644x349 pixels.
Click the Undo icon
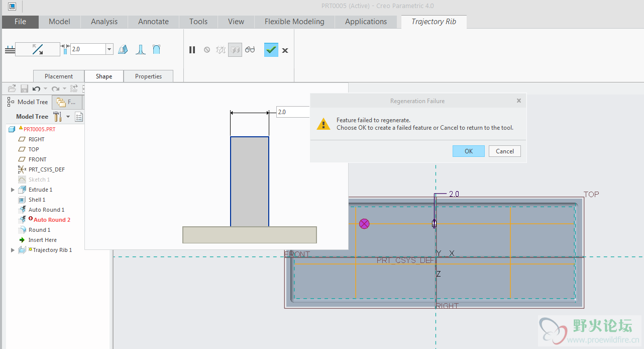tap(36, 89)
